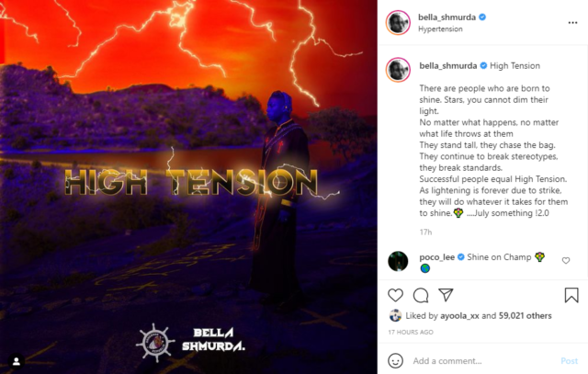
Task: Save the post with the bookmark icon
Action: (571, 295)
